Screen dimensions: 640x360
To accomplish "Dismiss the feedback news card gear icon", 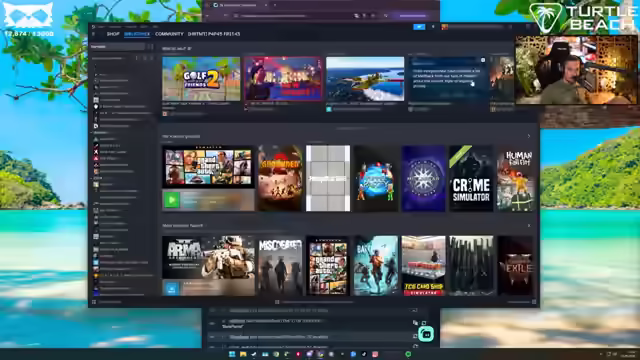I will click(483, 60).
